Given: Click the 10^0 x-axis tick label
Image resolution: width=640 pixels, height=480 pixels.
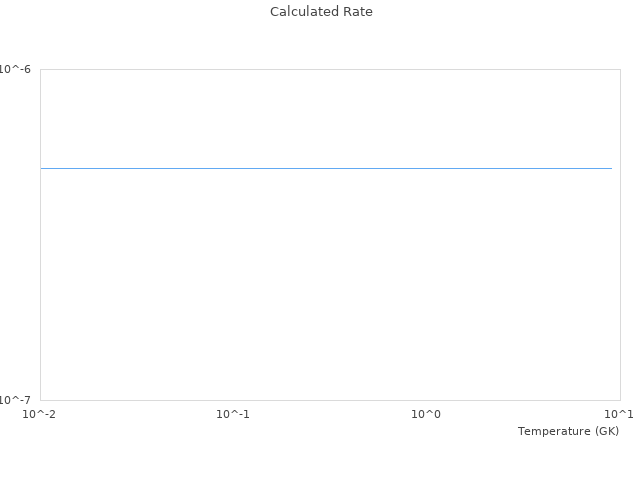Looking at the screenshot, I should (x=427, y=413).
